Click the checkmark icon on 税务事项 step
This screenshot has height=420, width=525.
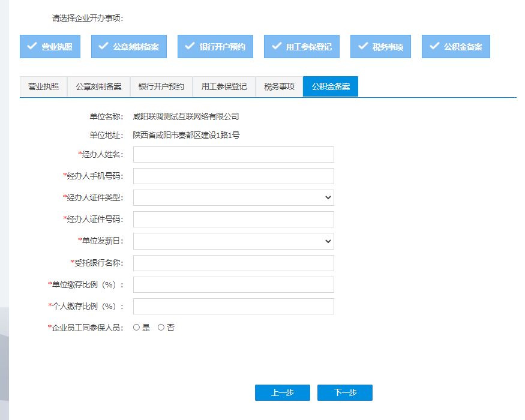click(361, 46)
